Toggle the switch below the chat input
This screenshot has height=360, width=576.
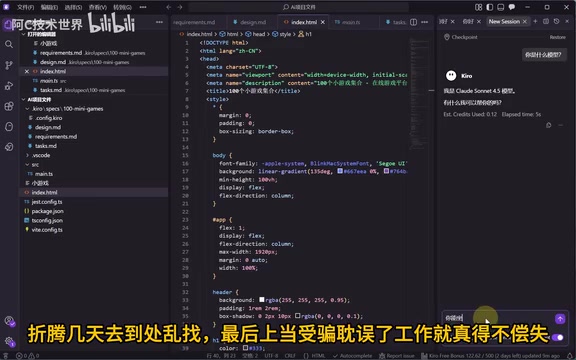pyautogui.click(x=558, y=337)
